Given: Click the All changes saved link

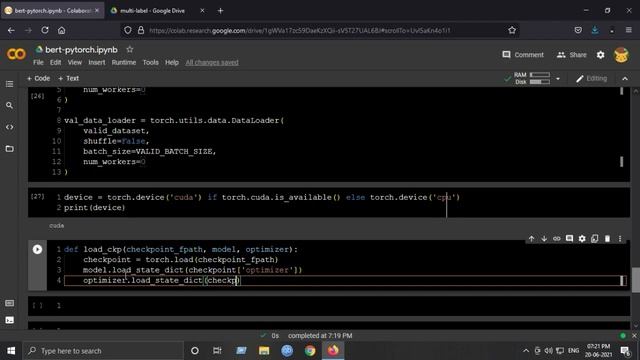Looking at the screenshot, I should 212,62.
